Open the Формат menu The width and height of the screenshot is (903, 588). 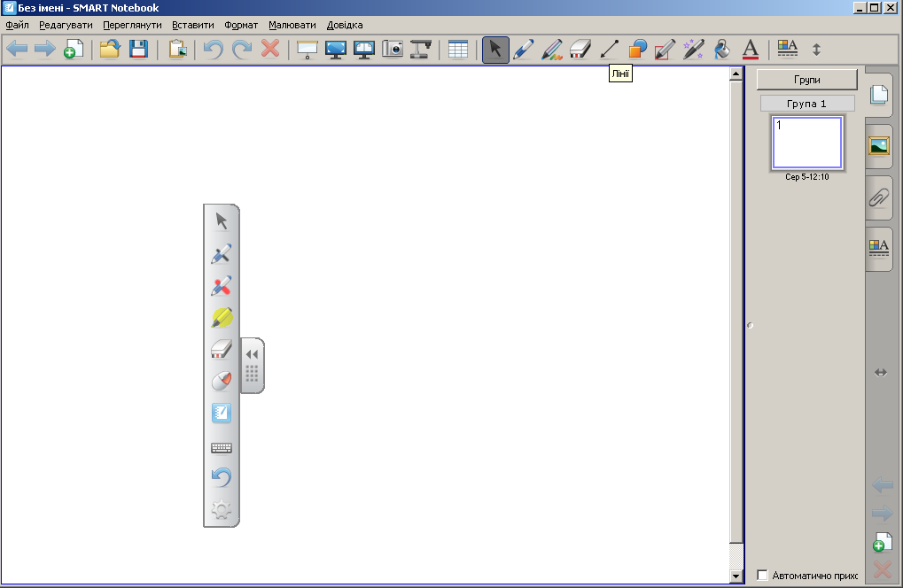point(241,25)
